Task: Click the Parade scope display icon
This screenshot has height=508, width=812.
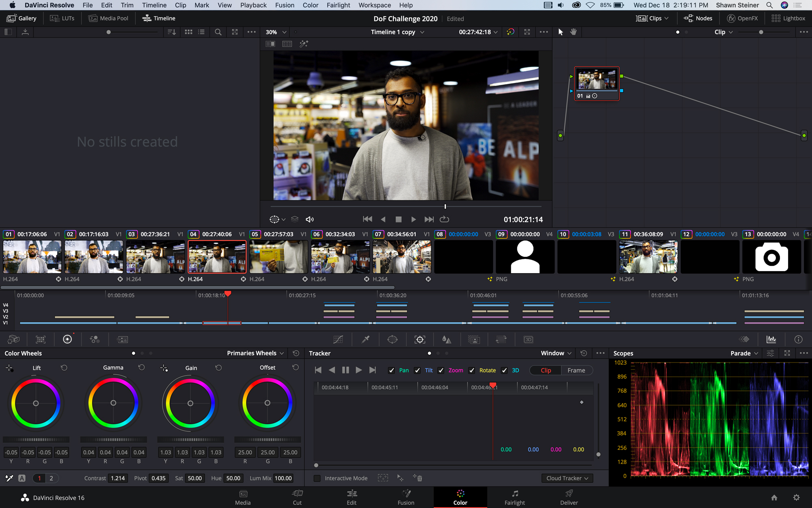Action: [x=743, y=353]
